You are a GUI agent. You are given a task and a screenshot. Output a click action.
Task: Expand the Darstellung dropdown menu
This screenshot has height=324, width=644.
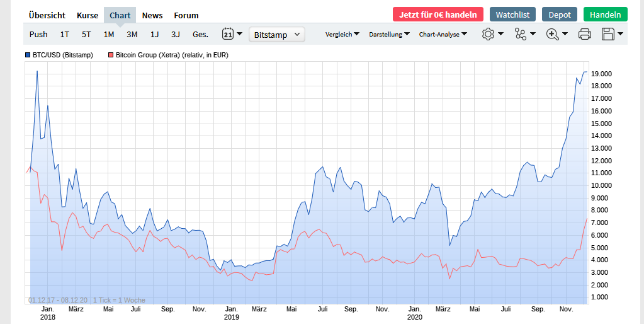coord(389,34)
